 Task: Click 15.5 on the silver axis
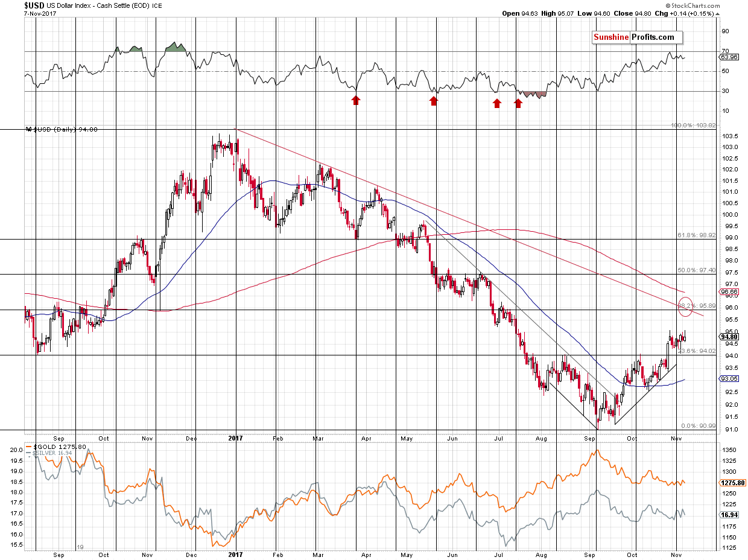click(x=16, y=545)
